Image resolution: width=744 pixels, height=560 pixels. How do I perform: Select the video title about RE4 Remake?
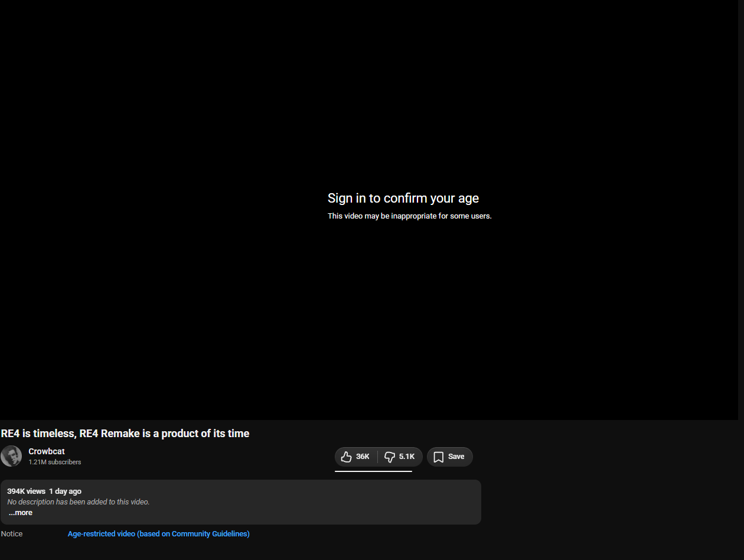[125, 434]
